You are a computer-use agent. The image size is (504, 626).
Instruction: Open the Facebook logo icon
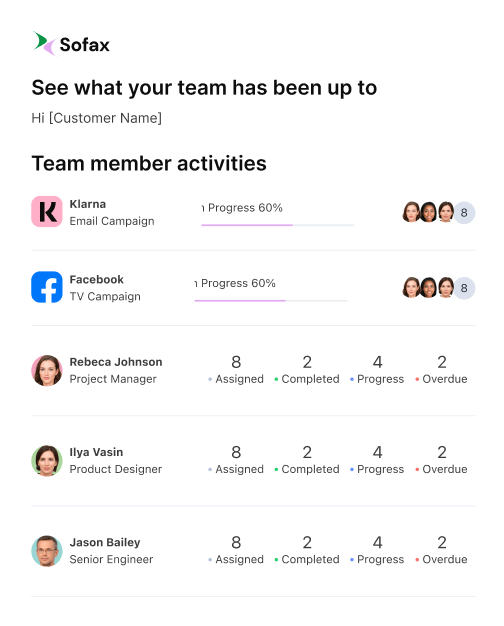click(47, 287)
